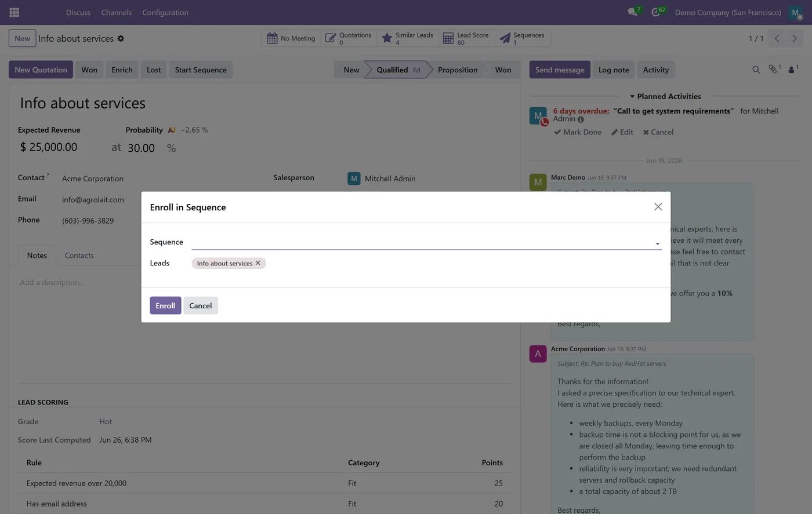
Task: Click the Enroll button
Action: (x=165, y=305)
